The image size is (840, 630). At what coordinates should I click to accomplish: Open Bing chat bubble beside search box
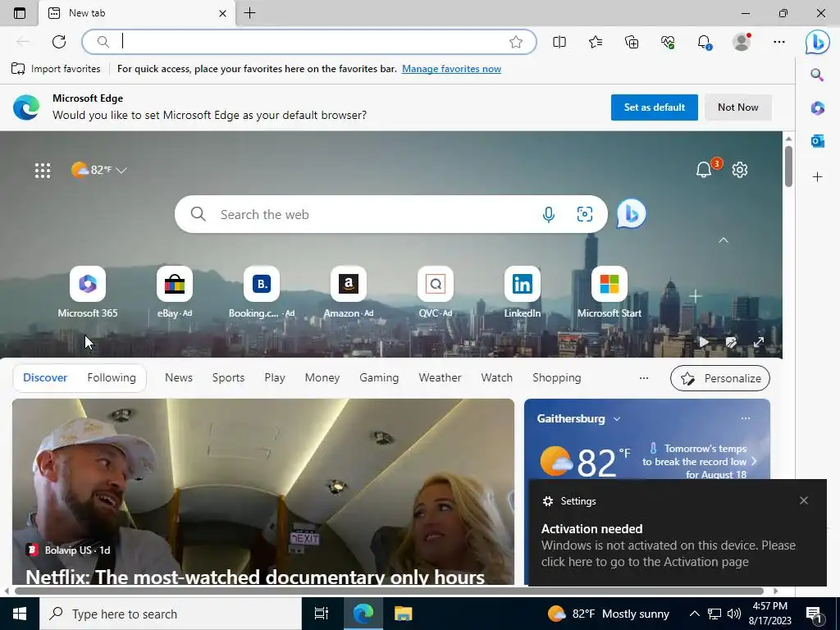(x=632, y=214)
